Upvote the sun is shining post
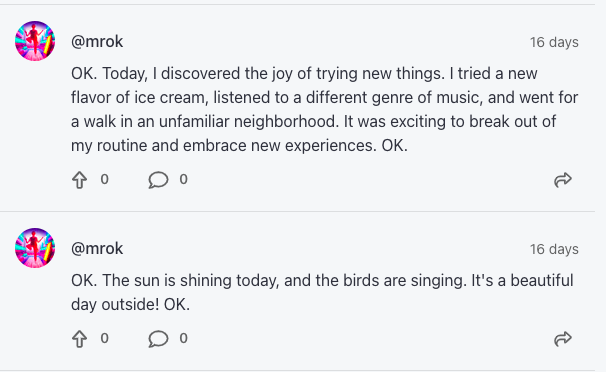The width and height of the screenshot is (606, 372). [80, 339]
